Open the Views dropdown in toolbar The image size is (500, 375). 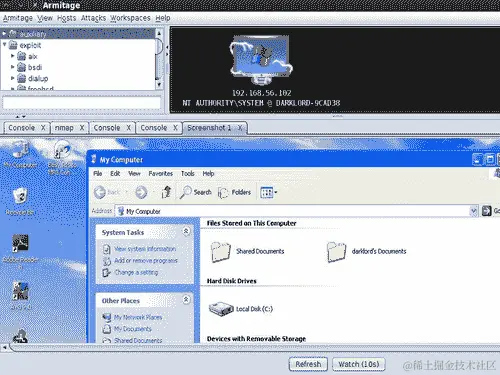click(268, 192)
